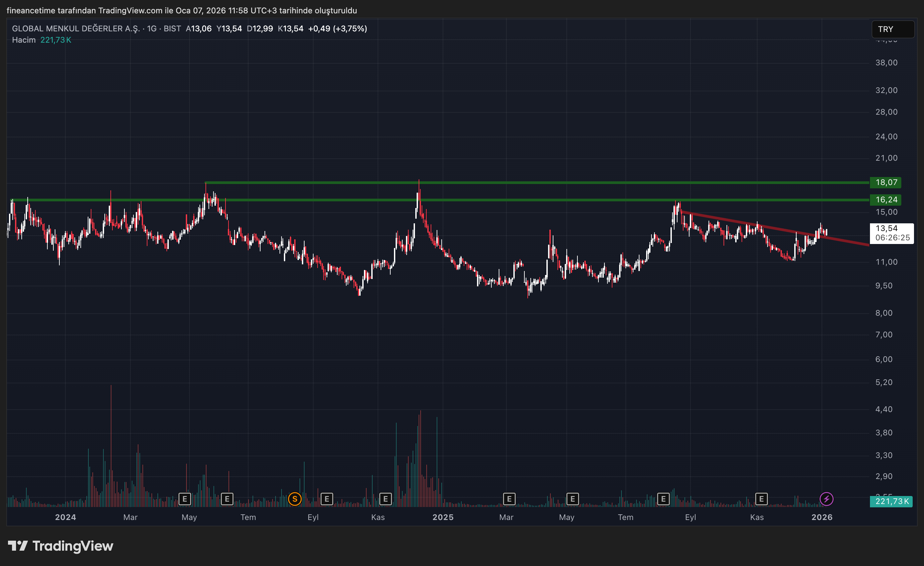Open the earnings marker just right of Kas 2024
Viewport: 924px width, 566px height.
[x=385, y=499]
